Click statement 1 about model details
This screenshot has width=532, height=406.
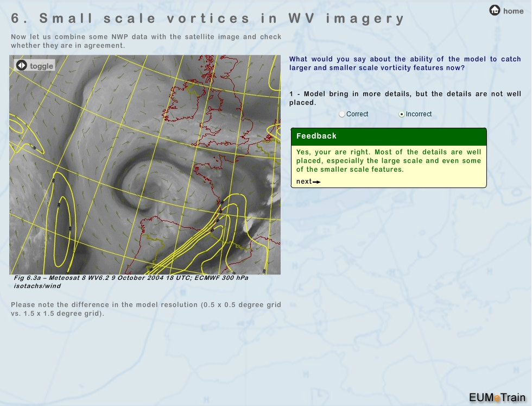[x=405, y=98]
